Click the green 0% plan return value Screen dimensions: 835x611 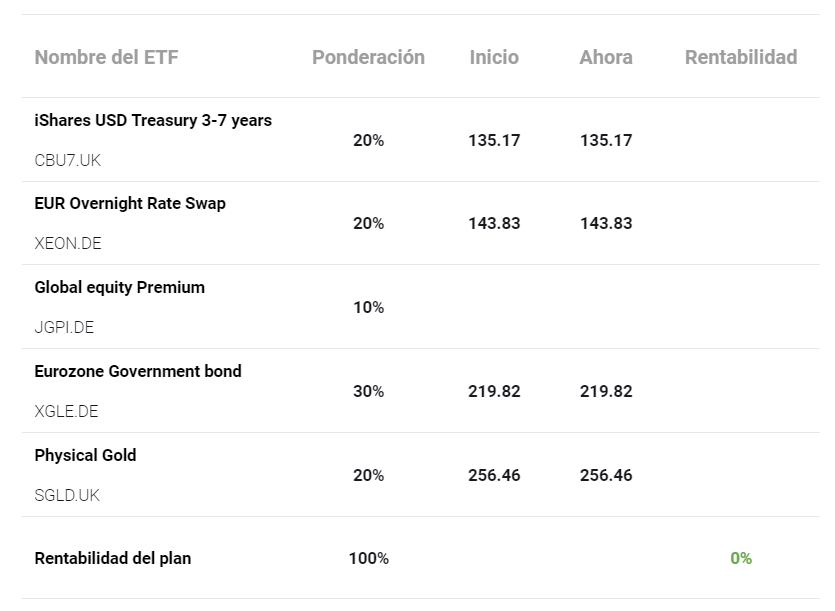741,558
